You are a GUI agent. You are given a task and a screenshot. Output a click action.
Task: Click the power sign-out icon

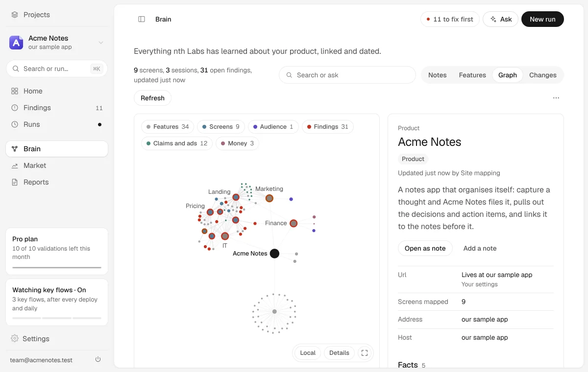pyautogui.click(x=98, y=359)
